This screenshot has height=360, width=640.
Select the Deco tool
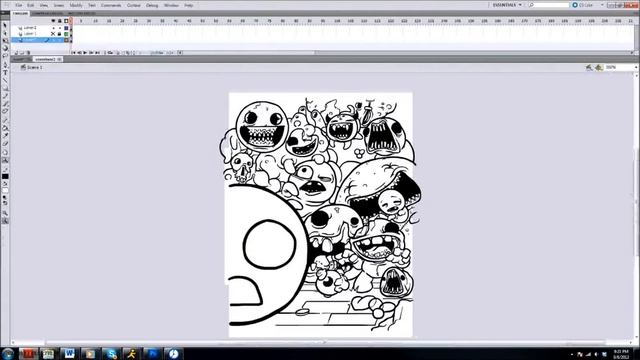(x=5, y=111)
